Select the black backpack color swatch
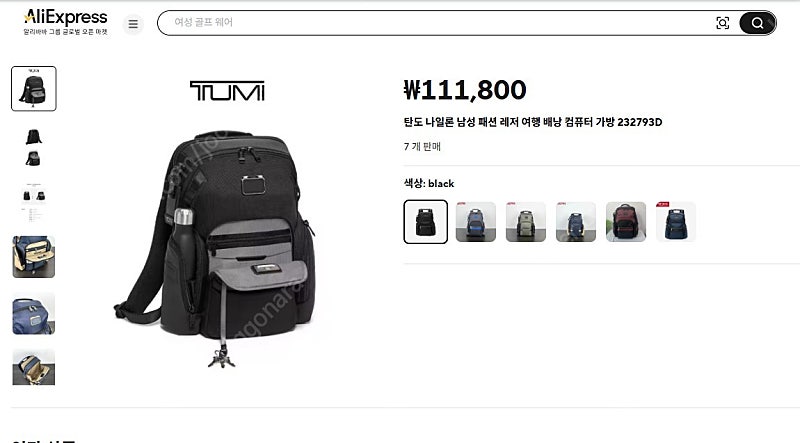The image size is (800, 443). click(x=426, y=222)
